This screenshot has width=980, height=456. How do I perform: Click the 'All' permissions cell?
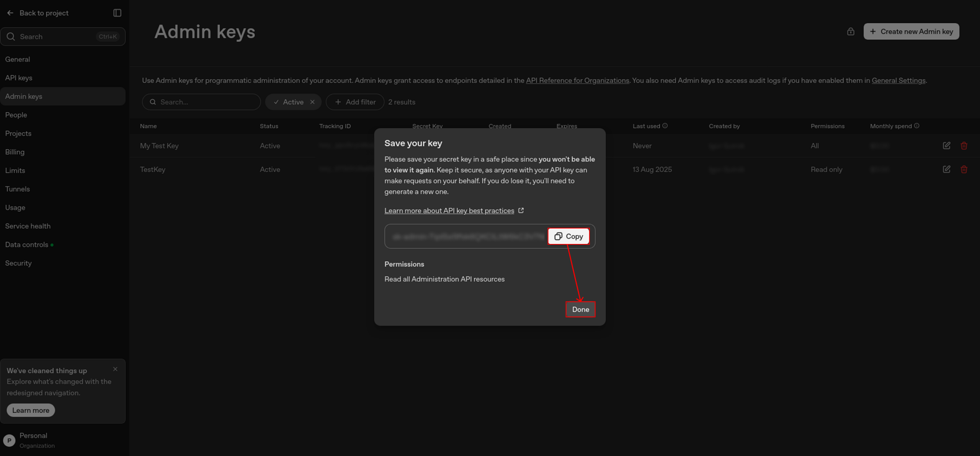tap(815, 146)
